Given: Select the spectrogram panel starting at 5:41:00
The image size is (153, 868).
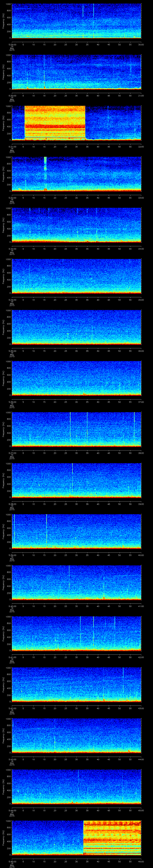Looking at the screenshot, I should point(76,634).
